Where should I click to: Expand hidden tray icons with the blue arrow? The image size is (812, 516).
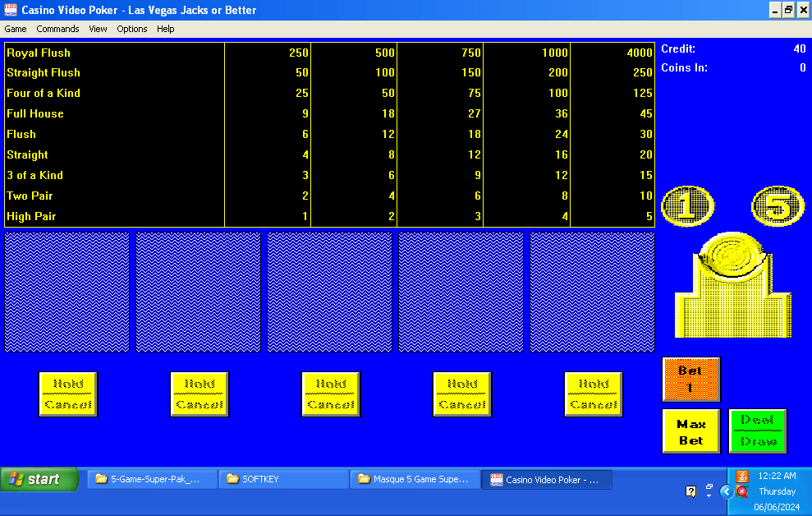[727, 491]
